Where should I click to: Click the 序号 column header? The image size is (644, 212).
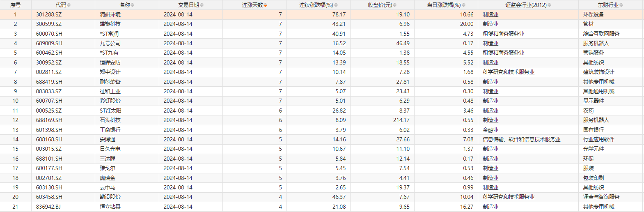[x=15, y=5]
